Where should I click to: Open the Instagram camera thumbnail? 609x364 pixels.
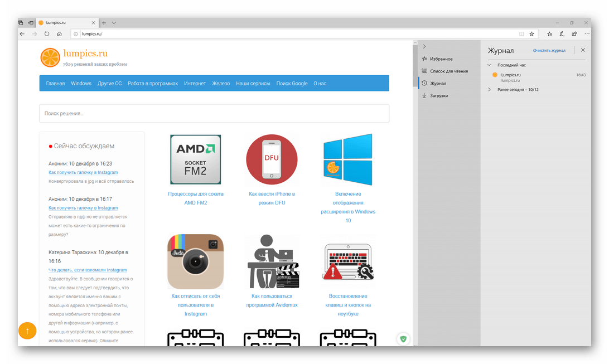[x=195, y=261]
